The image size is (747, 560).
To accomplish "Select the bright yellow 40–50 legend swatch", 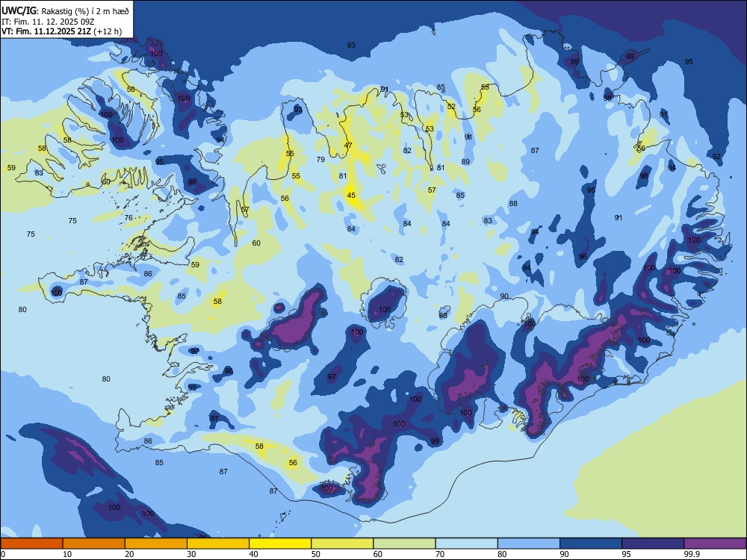I will click(280, 544).
